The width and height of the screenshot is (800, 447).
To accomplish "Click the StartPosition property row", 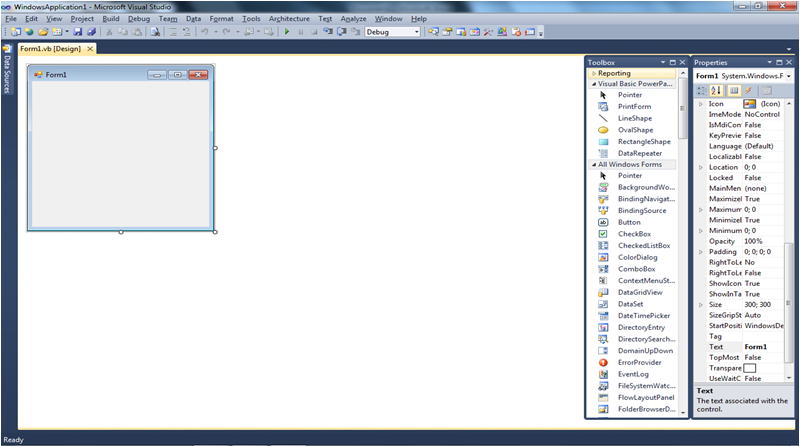I will point(741,326).
